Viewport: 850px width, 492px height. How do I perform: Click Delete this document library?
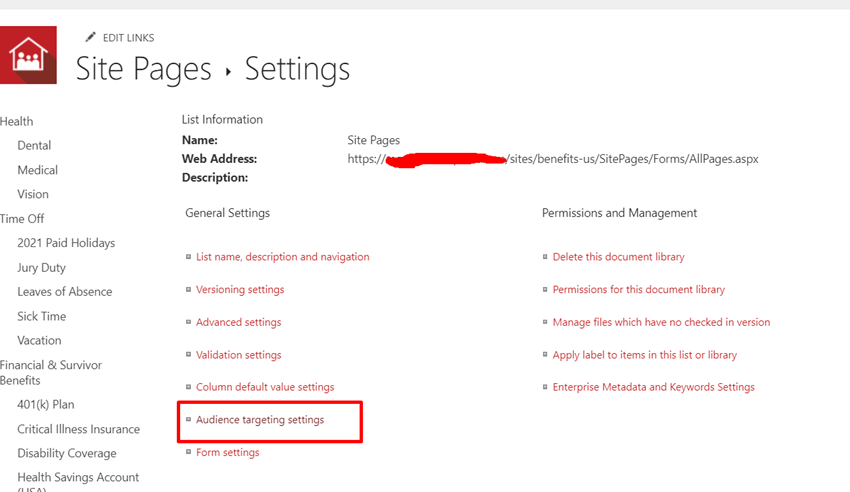(618, 257)
